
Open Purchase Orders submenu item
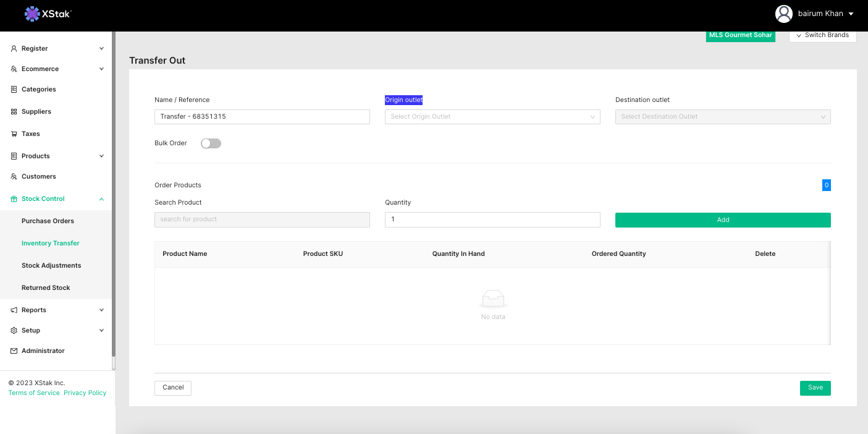coord(48,221)
